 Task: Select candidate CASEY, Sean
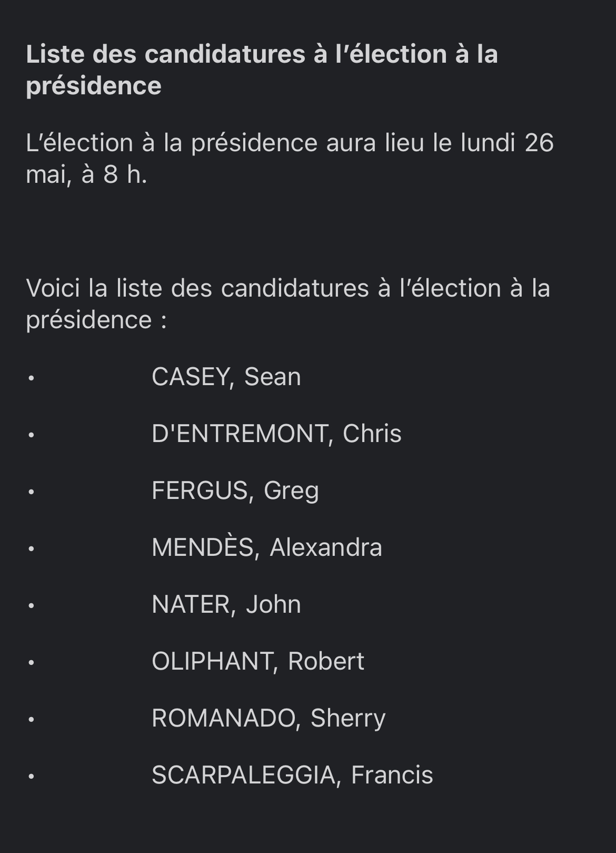click(x=226, y=377)
